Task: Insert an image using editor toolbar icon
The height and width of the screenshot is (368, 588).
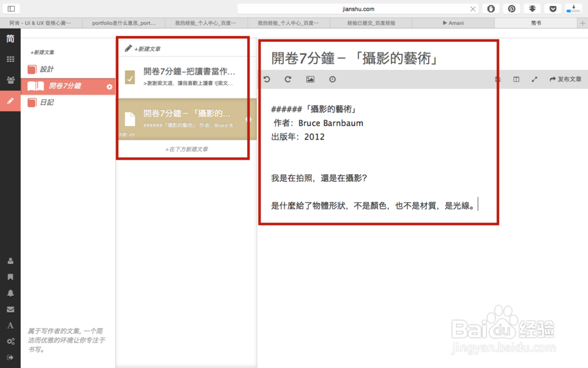Action: pyautogui.click(x=310, y=79)
